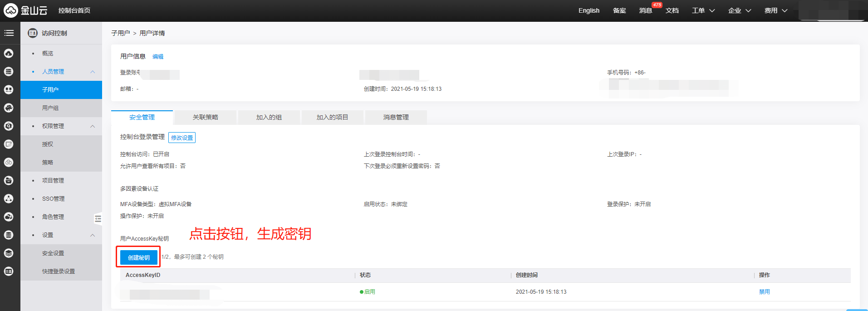Open the stacked layers icon

pyautogui.click(x=9, y=253)
